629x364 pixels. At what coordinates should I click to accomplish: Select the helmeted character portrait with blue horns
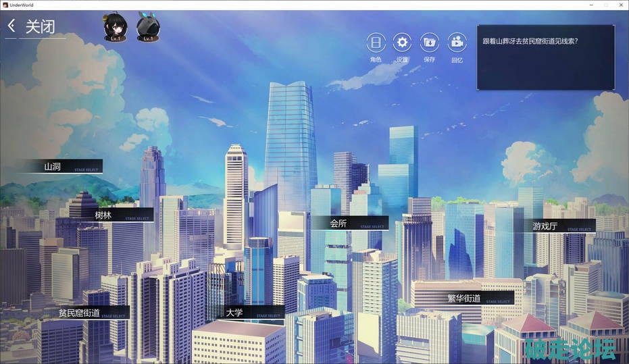coord(148,27)
